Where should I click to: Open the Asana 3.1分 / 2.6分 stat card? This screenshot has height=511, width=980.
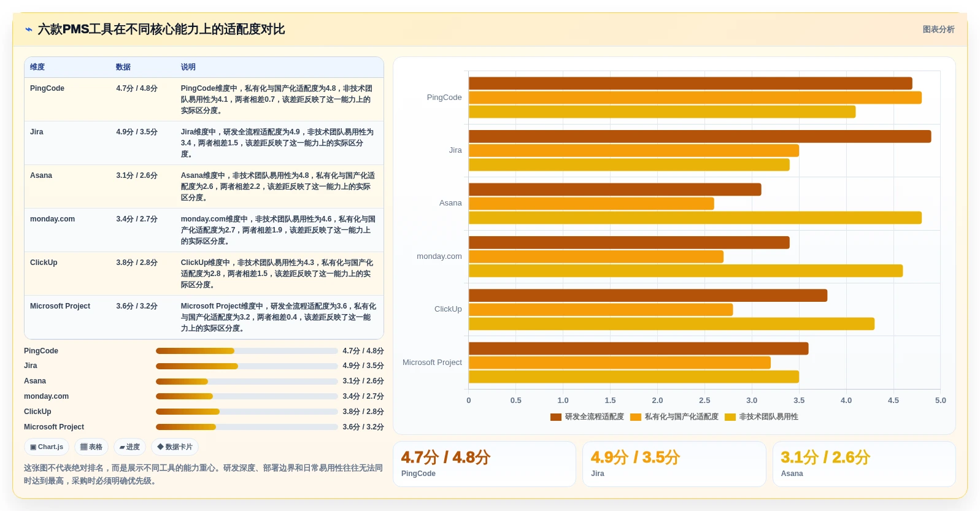(864, 464)
